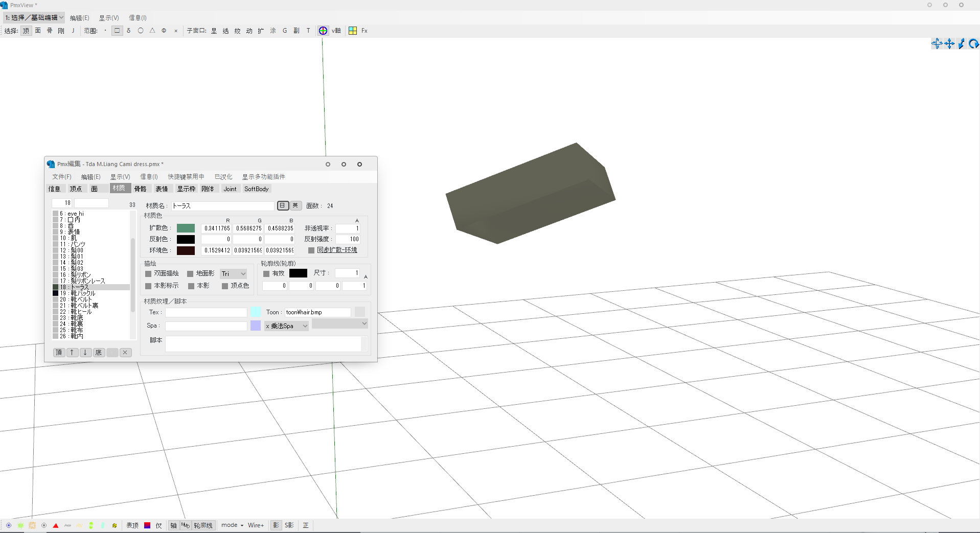Click the colored axis gizmo icon
980x533 pixels.
pos(323,31)
